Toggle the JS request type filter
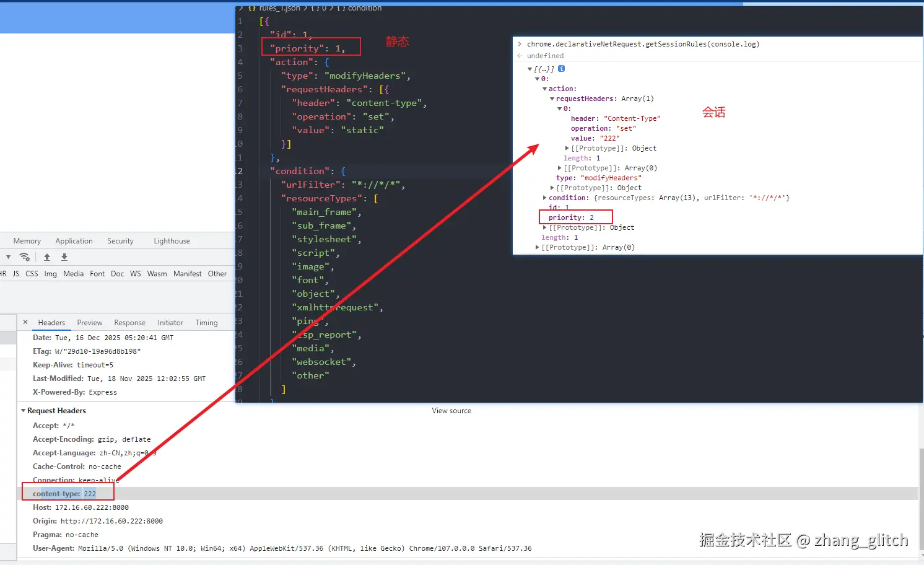 pos(16,274)
